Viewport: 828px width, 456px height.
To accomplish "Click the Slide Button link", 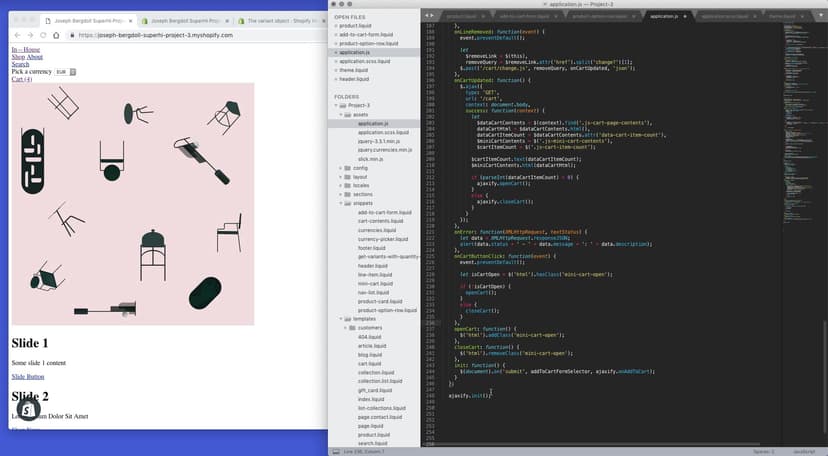I will [28, 376].
